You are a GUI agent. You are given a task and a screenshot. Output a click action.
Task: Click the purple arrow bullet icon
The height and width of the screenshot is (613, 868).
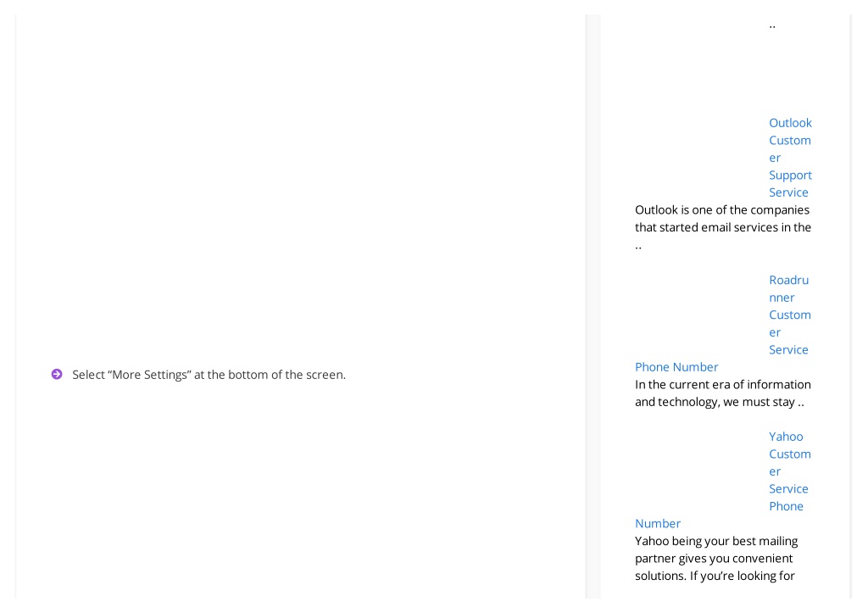[x=57, y=375]
